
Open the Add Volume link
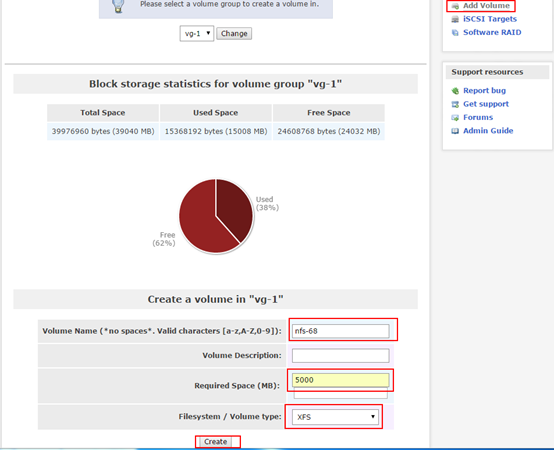pyautogui.click(x=486, y=6)
